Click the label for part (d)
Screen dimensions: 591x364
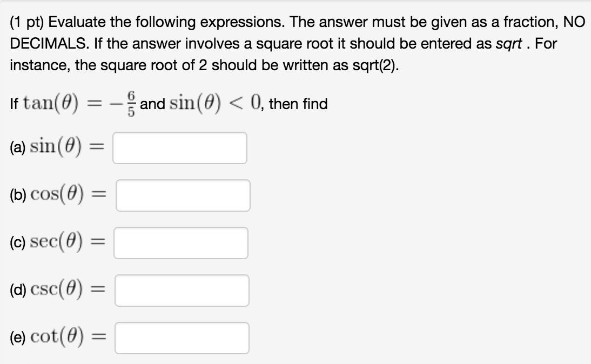click(x=17, y=290)
